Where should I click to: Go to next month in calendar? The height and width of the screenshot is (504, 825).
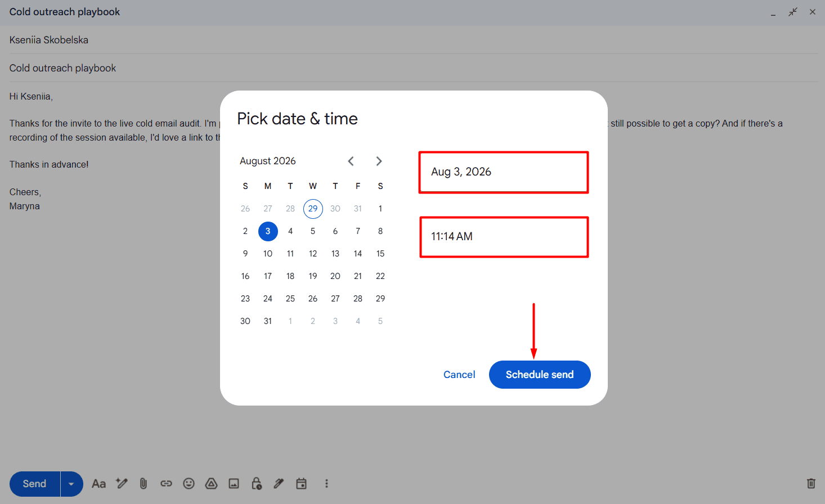[379, 161]
